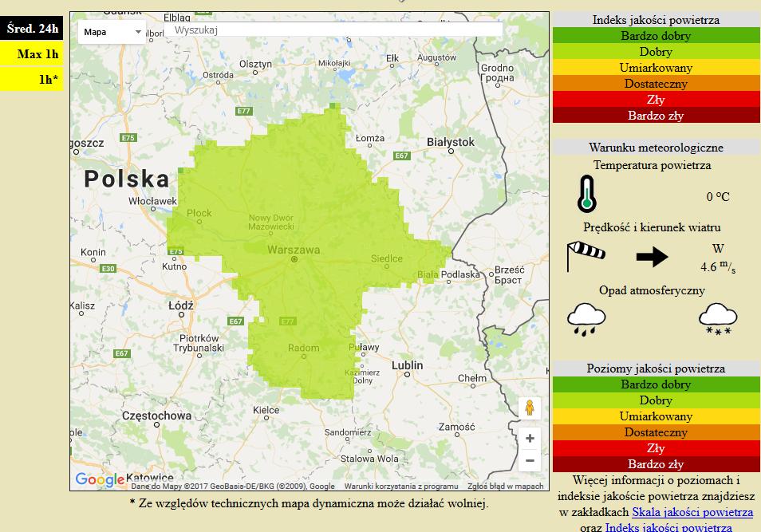Viewport: 761px width, 532px height.
Task: Click Dostateczny in Poziomy jakości legend
Action: (x=656, y=432)
